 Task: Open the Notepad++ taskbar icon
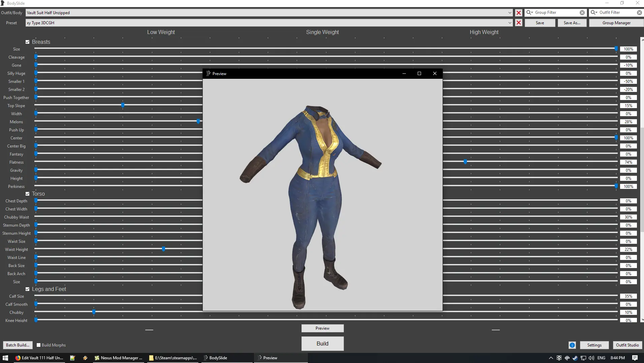click(x=72, y=358)
